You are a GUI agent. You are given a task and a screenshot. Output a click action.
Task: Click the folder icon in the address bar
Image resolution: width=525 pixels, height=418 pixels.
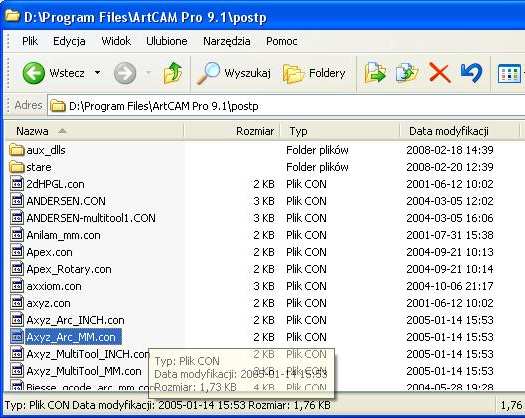(58, 106)
